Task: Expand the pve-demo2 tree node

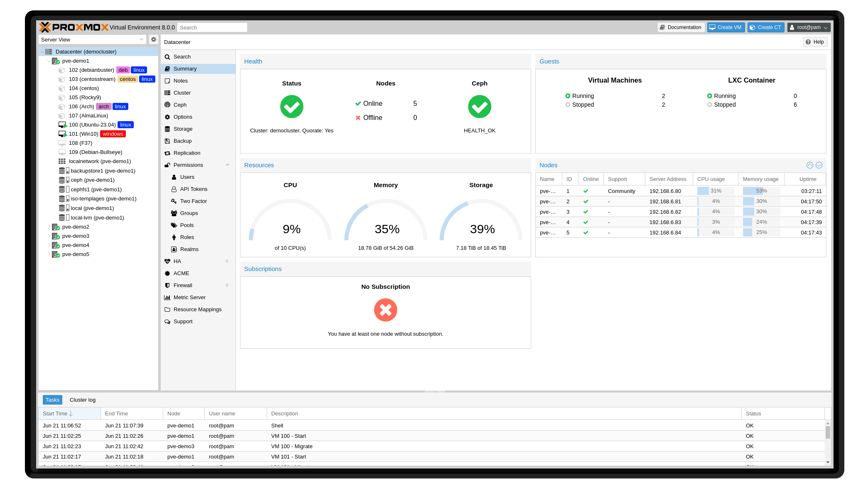Action: (49, 227)
